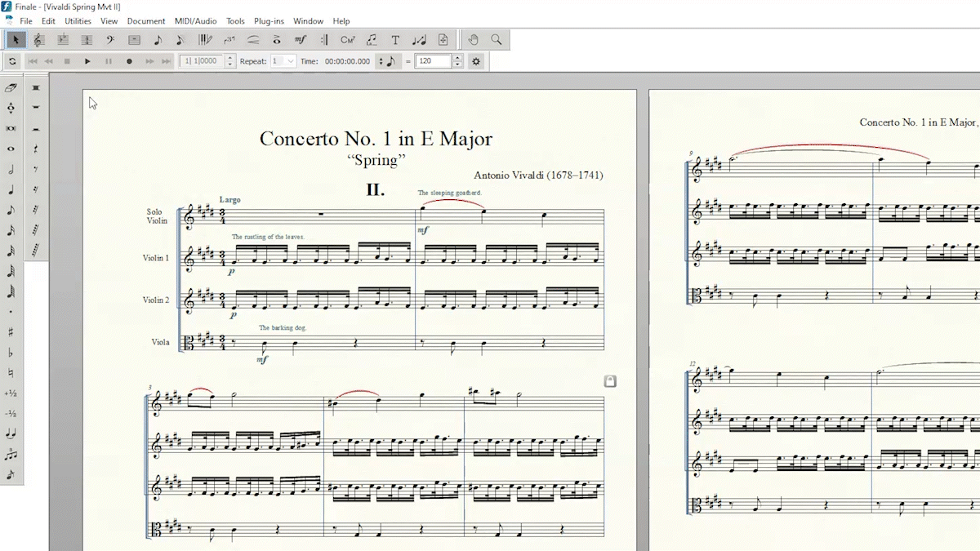Click the 'Largo' tempo marking
Screen dimensions: 980x551
230,200
